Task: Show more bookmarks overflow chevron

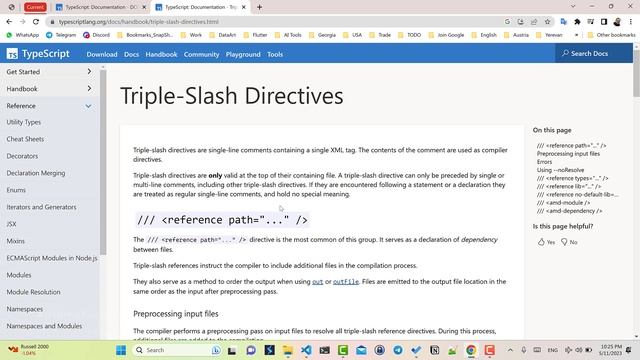Action: [576, 35]
